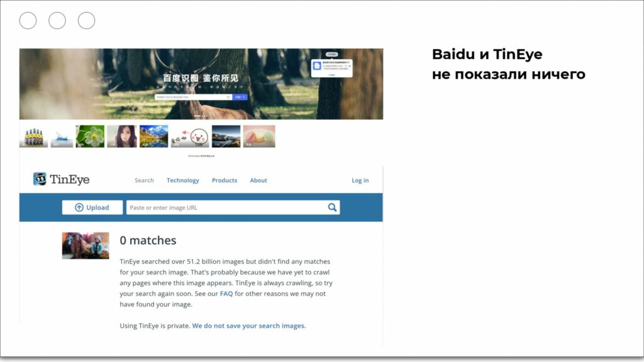Select the cartoon emoji sample thumbnail
Viewport: 644px width, 362px height.
(x=190, y=136)
